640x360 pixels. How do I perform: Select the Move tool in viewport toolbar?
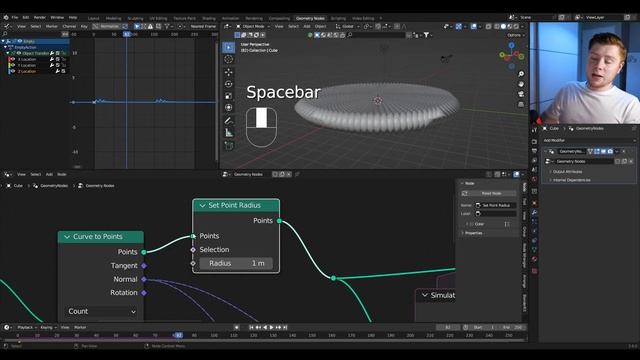[229, 72]
